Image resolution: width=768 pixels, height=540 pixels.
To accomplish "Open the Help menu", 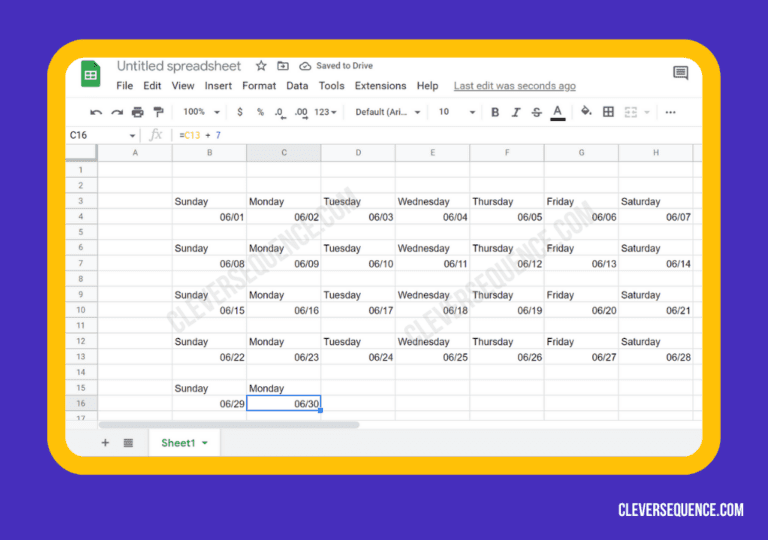I will (x=427, y=86).
